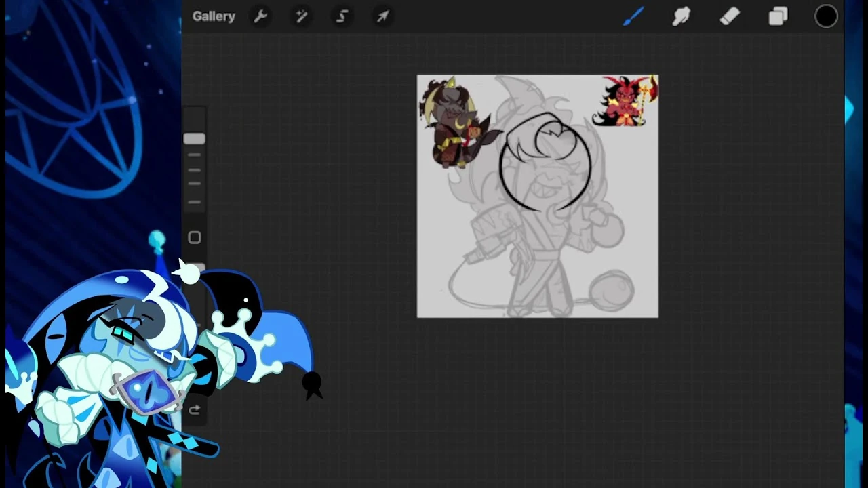Open the active color swatch picker
The height and width of the screenshot is (488, 868).
[x=826, y=16]
